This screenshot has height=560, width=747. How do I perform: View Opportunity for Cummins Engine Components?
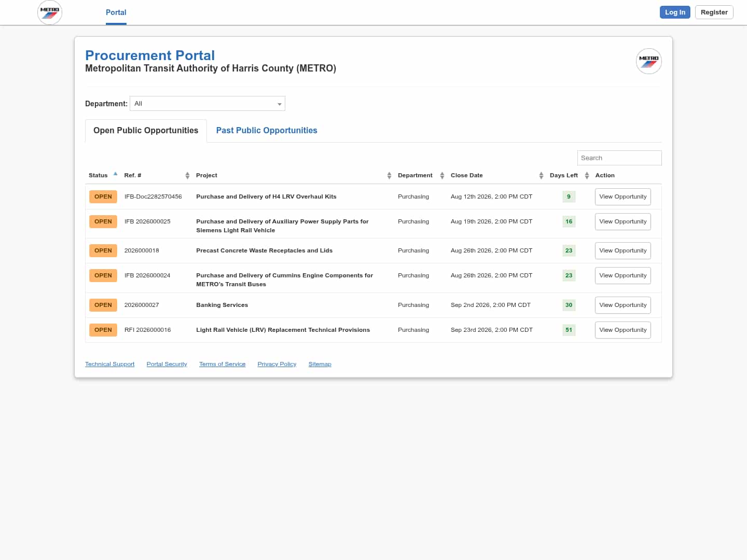coord(623,276)
